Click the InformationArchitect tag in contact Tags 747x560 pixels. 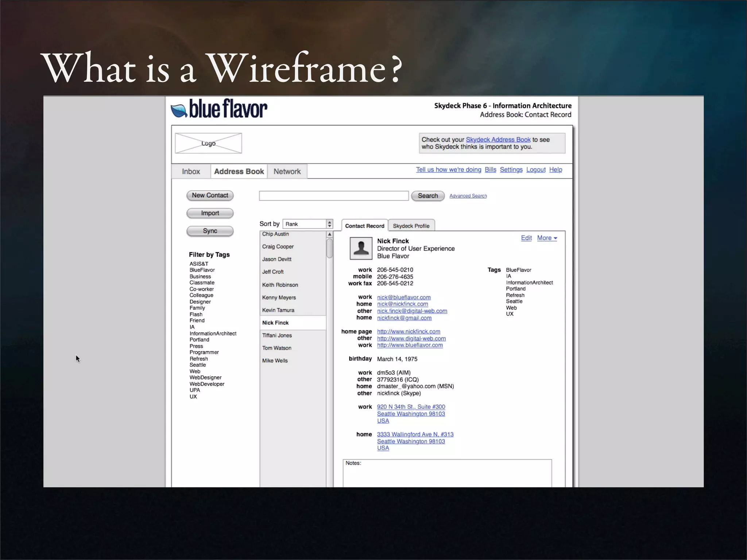[x=529, y=283]
